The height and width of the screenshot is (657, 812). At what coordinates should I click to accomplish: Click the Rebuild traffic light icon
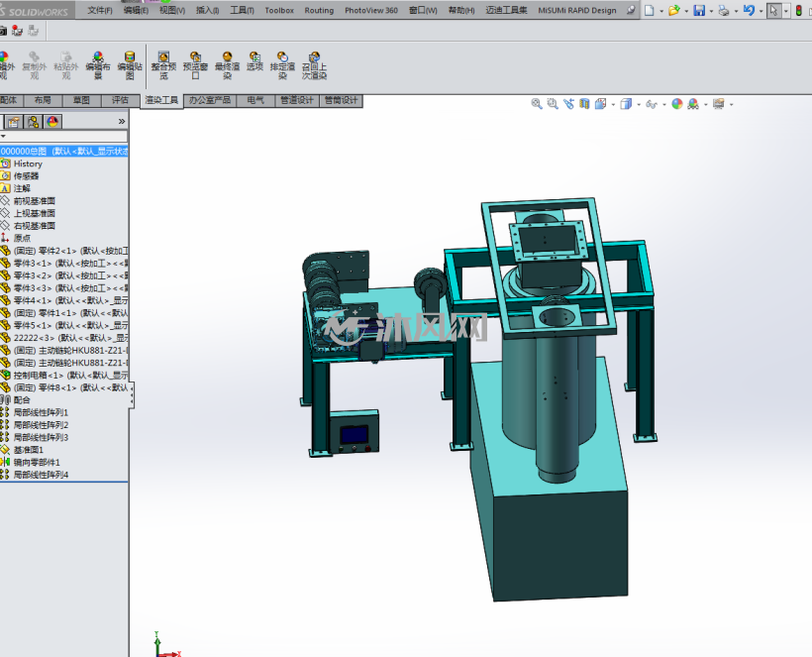click(x=799, y=10)
